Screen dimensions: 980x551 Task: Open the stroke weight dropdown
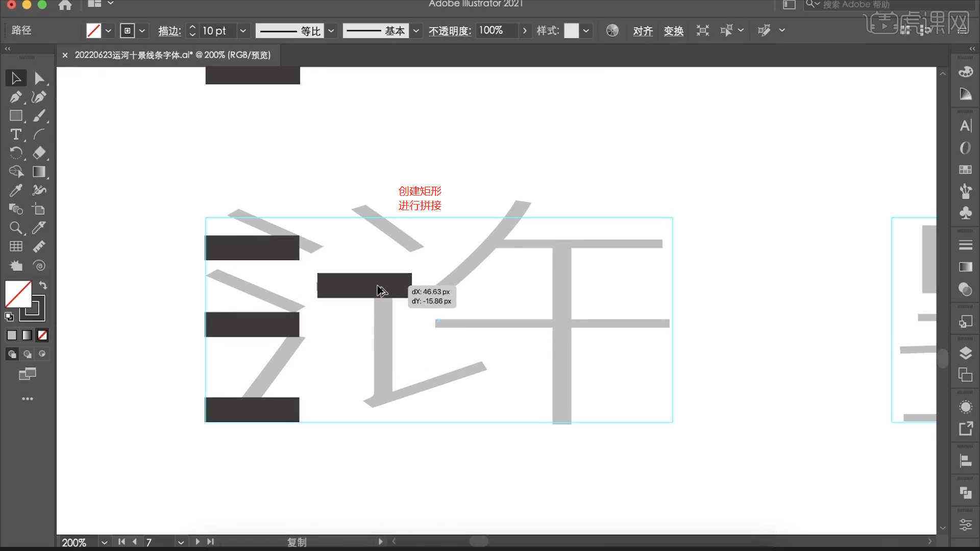[x=243, y=31]
